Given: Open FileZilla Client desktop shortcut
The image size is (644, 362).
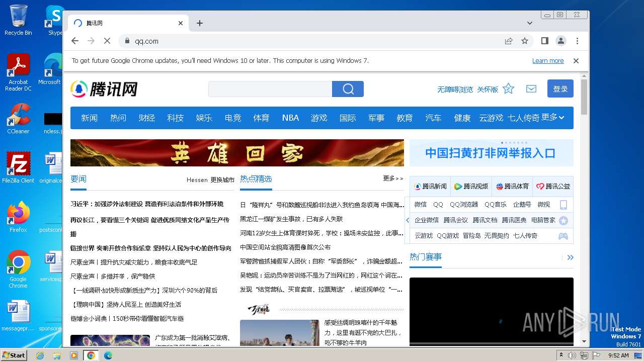Looking at the screenshot, I should pyautogui.click(x=18, y=168).
